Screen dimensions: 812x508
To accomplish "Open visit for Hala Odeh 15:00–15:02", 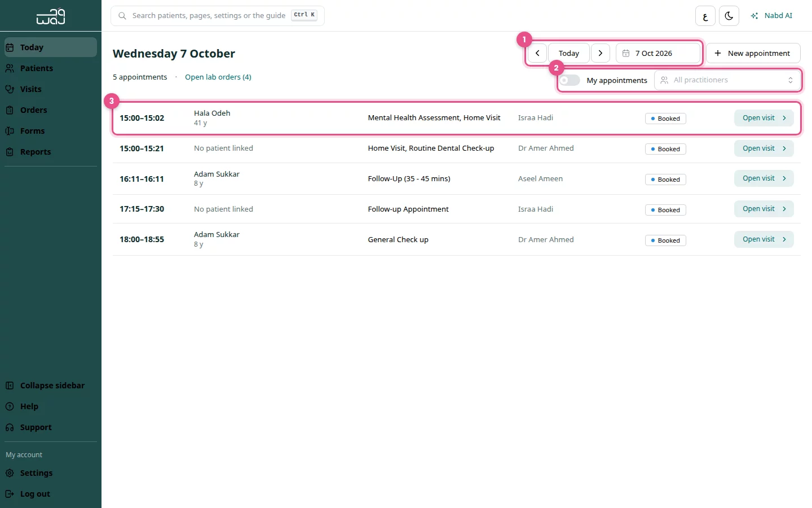I will pos(764,118).
